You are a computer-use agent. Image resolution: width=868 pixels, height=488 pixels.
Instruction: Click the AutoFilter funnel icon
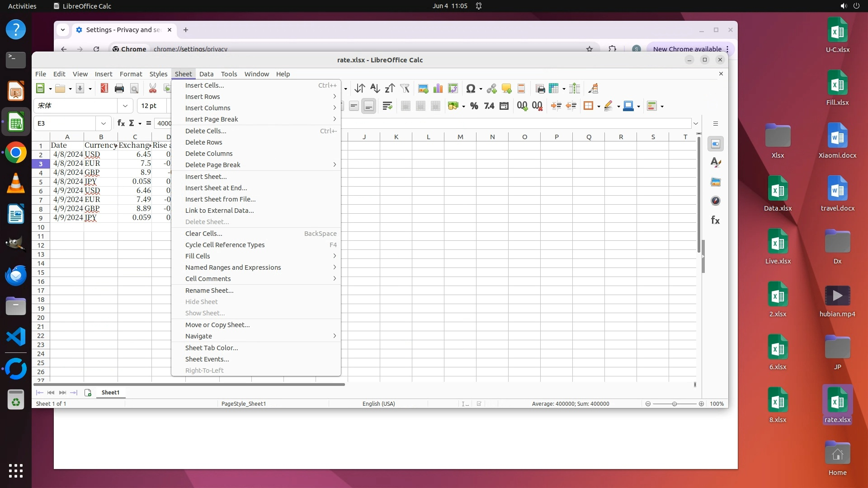[405, 89]
